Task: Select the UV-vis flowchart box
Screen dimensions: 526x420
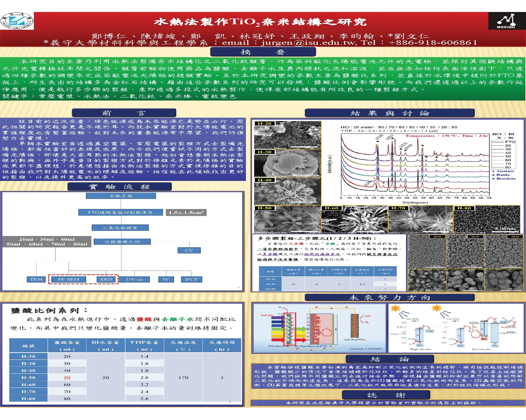Action: pyautogui.click(x=134, y=279)
